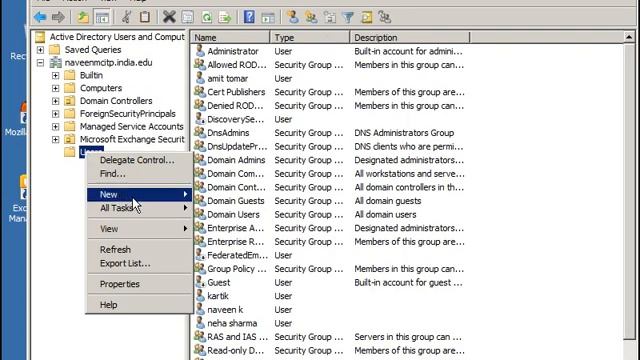Click the domain icon beside naveenmcitp.india.edu

pos(55,62)
